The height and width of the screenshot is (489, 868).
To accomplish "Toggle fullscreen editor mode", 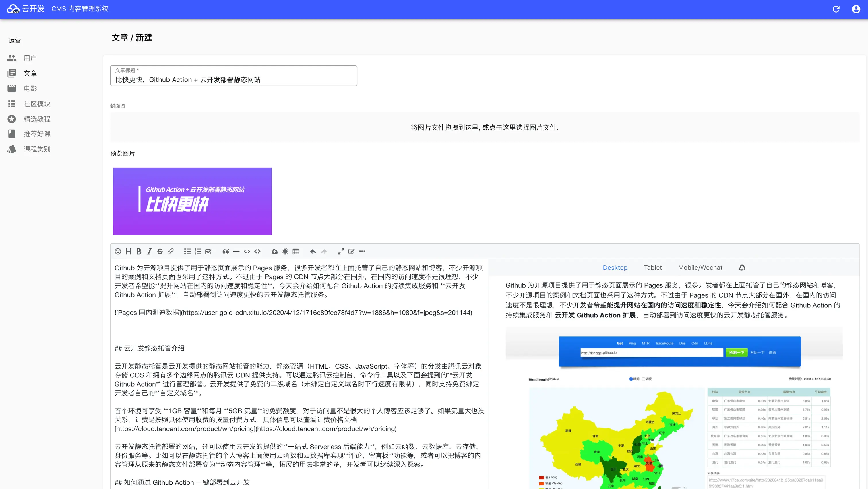I will (x=341, y=251).
